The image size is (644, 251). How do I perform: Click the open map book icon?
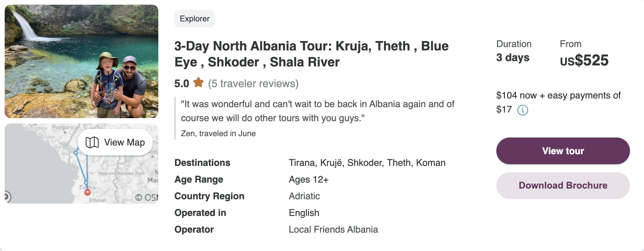tap(92, 143)
